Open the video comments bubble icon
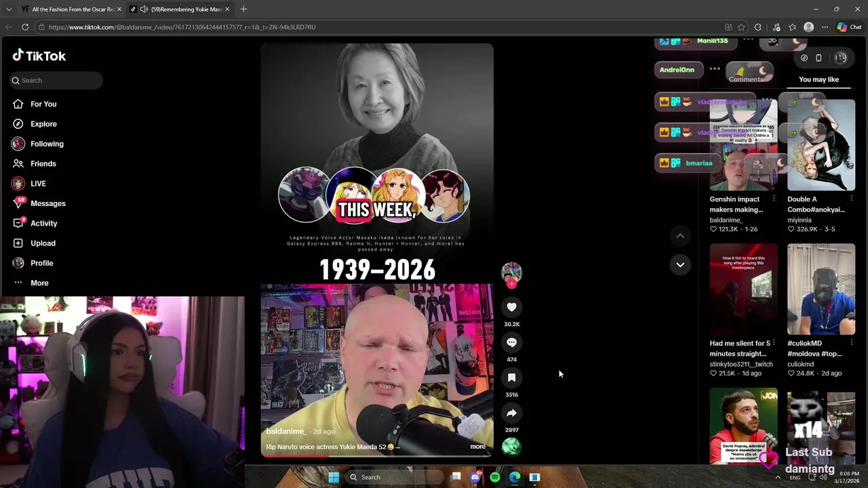This screenshot has height=488, width=868. tap(511, 342)
